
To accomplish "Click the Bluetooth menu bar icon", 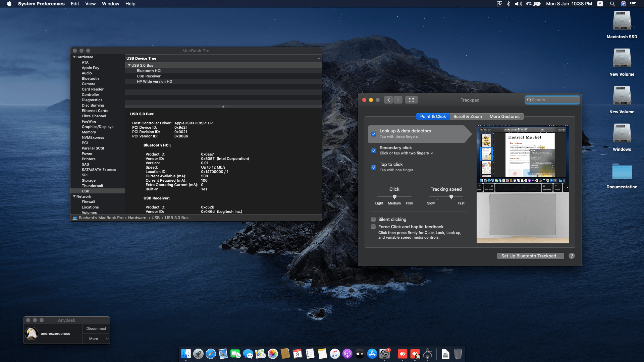I will [x=508, y=4].
